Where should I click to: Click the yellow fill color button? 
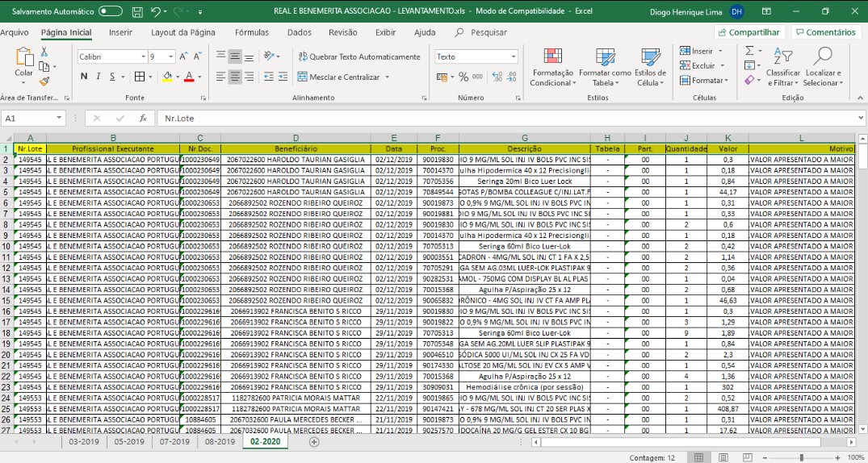(x=167, y=77)
